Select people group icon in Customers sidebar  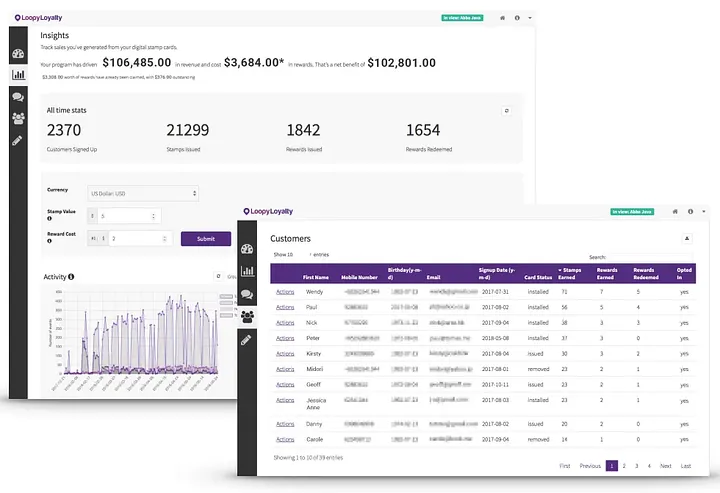tap(247, 317)
